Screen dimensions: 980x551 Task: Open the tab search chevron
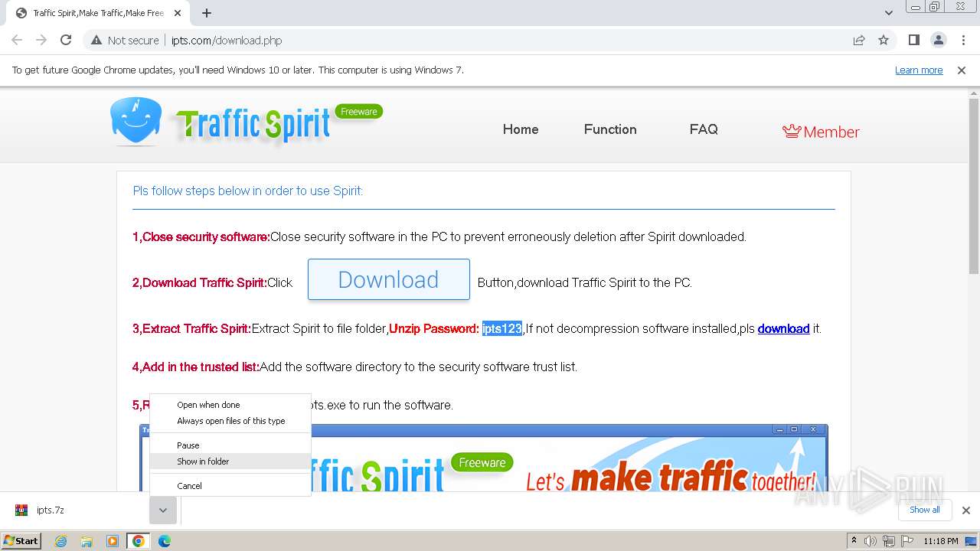point(888,13)
